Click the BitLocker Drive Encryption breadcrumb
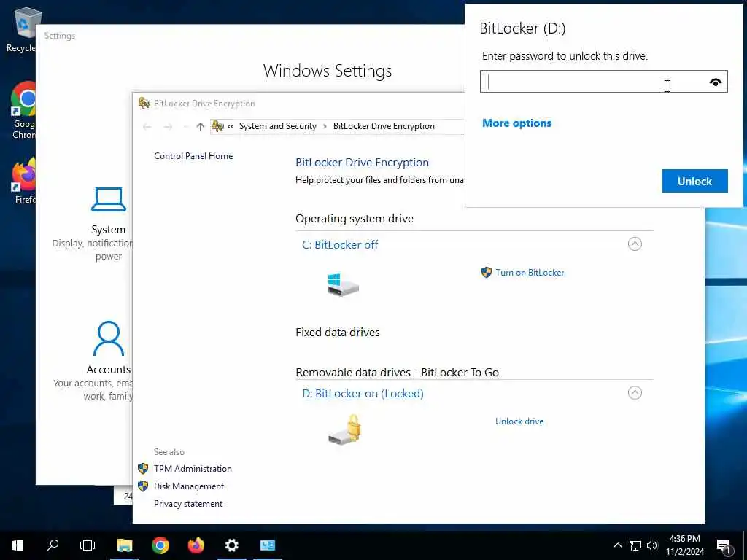This screenshot has height=560, width=747. click(384, 126)
